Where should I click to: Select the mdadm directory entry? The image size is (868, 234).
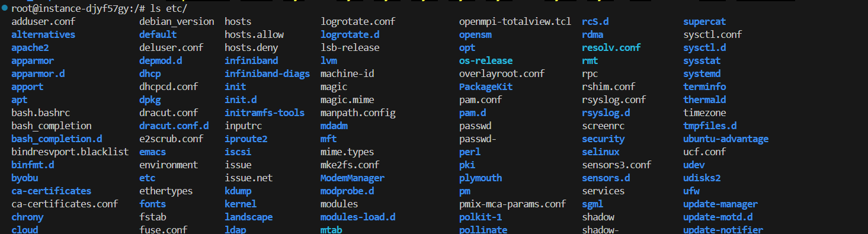tap(334, 126)
